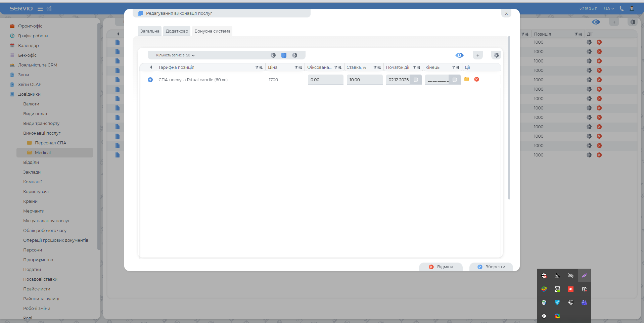644x323 pixels.
Task: Open the UA language dropdown
Action: point(609,9)
